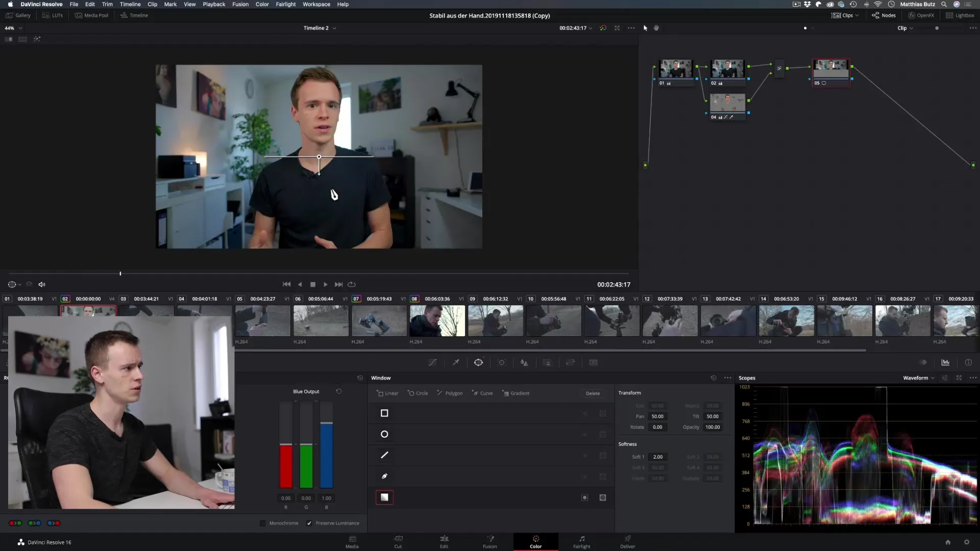Image resolution: width=980 pixels, height=551 pixels.
Task: Open the 3D stereoscopic palette
Action: [x=593, y=362]
